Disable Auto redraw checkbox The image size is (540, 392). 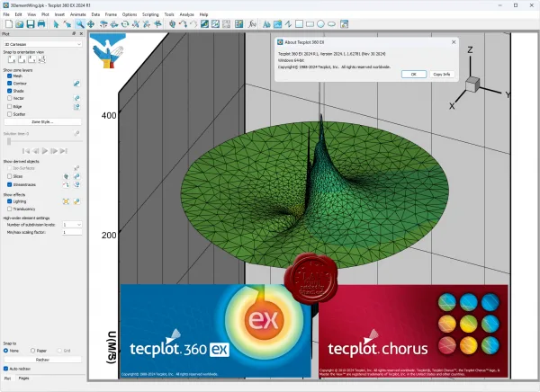pyautogui.click(x=6, y=369)
